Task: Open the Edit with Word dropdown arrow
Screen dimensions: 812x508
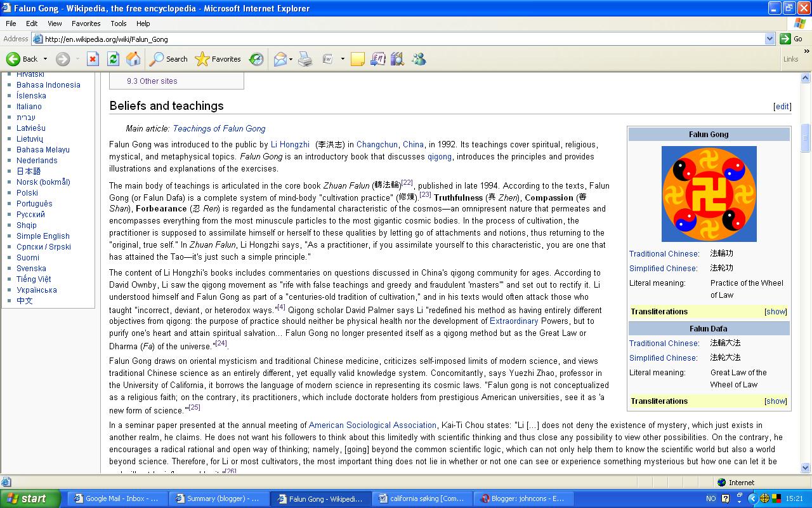Action: point(343,59)
